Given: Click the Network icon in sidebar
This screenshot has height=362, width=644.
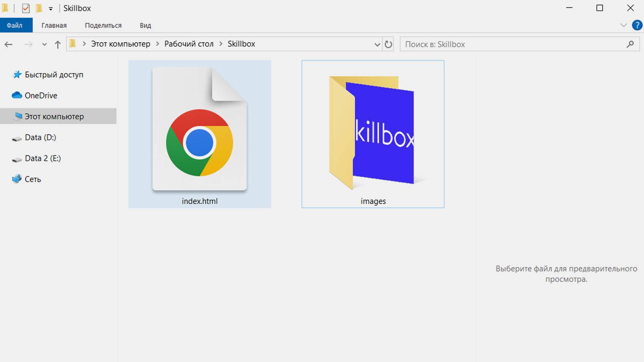Looking at the screenshot, I should pos(17,179).
